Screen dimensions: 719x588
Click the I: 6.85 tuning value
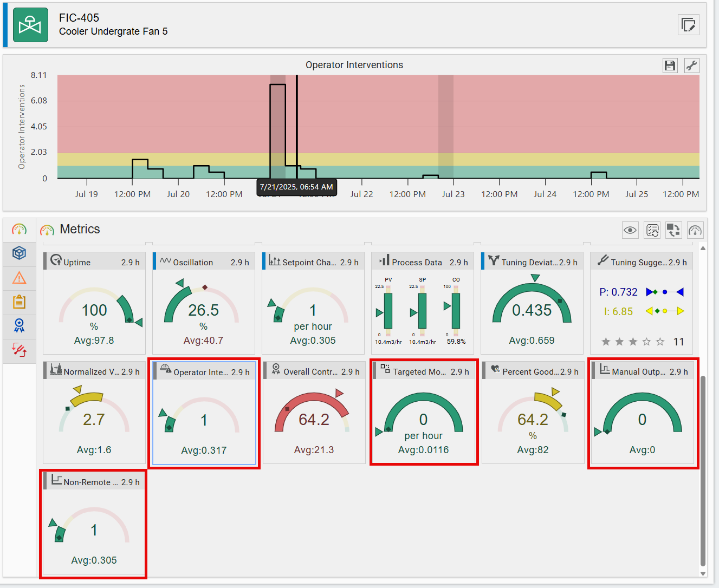pyautogui.click(x=618, y=312)
